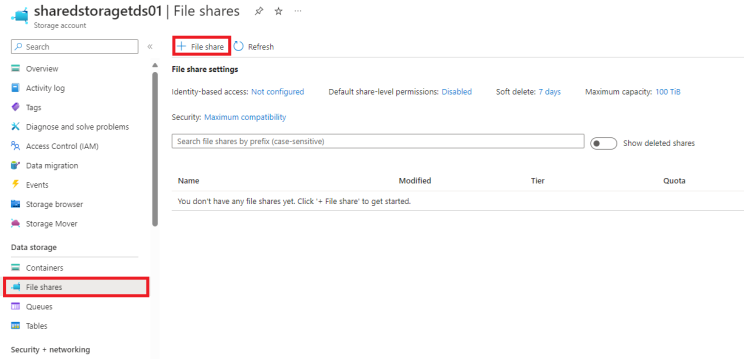
Task: Click the Events lightning icon
Action: tap(16, 185)
